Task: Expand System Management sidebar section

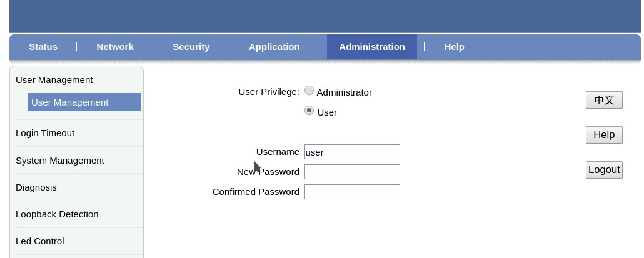Action: [x=60, y=161]
